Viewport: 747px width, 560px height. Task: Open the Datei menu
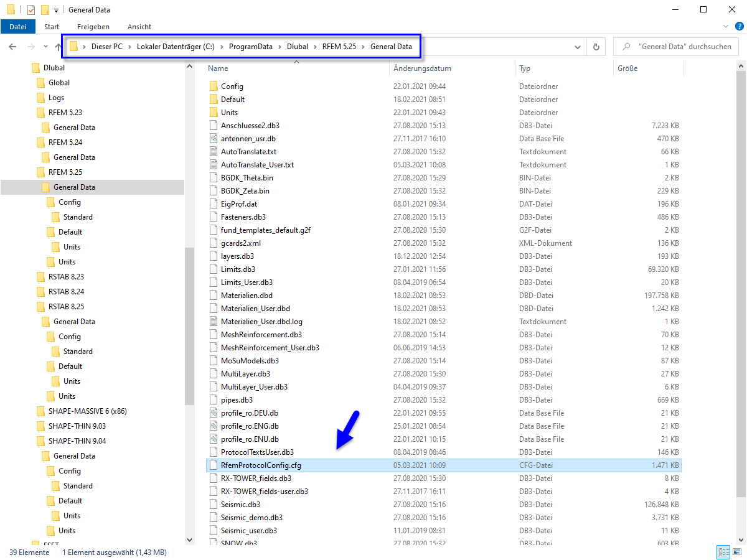pyautogui.click(x=18, y=26)
